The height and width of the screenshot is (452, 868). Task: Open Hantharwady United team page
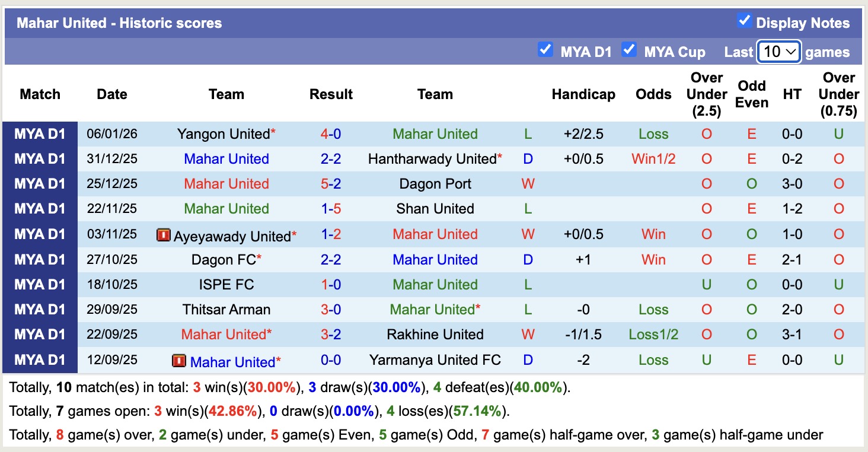(433, 158)
